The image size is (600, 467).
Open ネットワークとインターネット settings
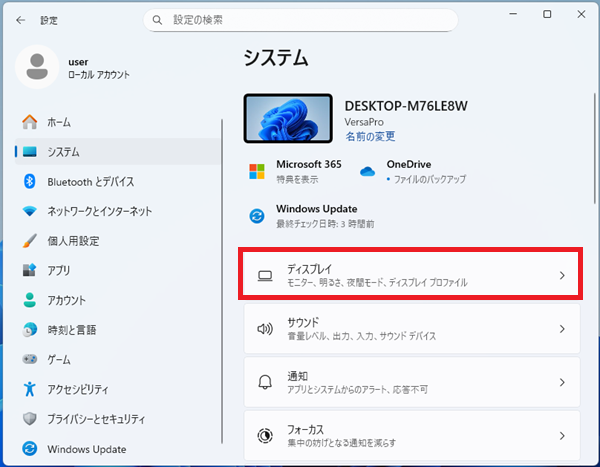(117, 211)
